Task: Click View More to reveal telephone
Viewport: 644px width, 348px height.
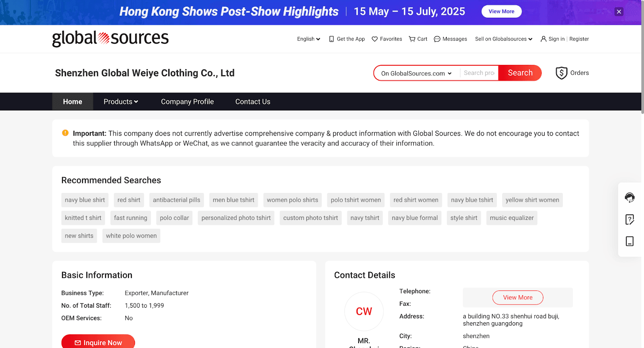Action: 518,297
